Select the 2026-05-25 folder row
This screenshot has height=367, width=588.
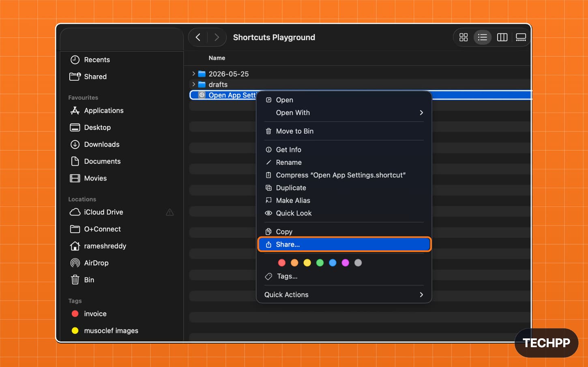tap(360, 74)
